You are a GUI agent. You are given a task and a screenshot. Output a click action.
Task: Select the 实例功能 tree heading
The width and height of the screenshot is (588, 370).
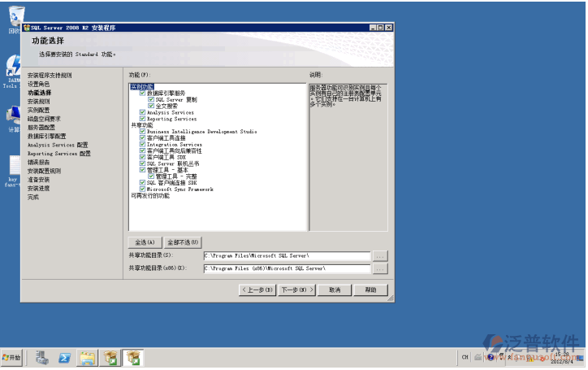click(x=141, y=86)
